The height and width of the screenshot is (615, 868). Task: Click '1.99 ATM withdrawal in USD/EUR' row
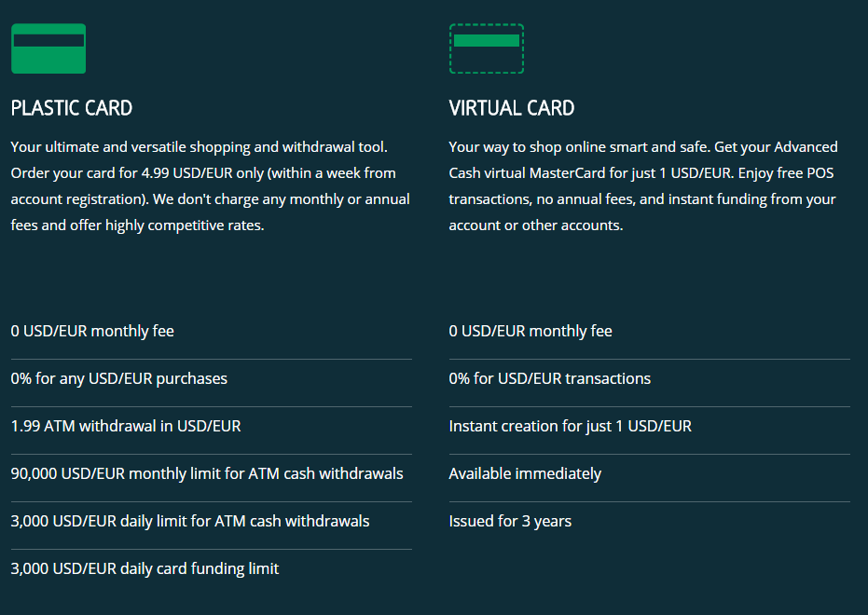click(212, 427)
